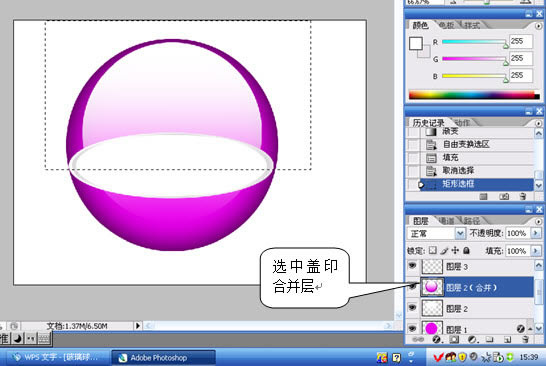Click the punctuation icon in the IME bar

click(x=31, y=338)
